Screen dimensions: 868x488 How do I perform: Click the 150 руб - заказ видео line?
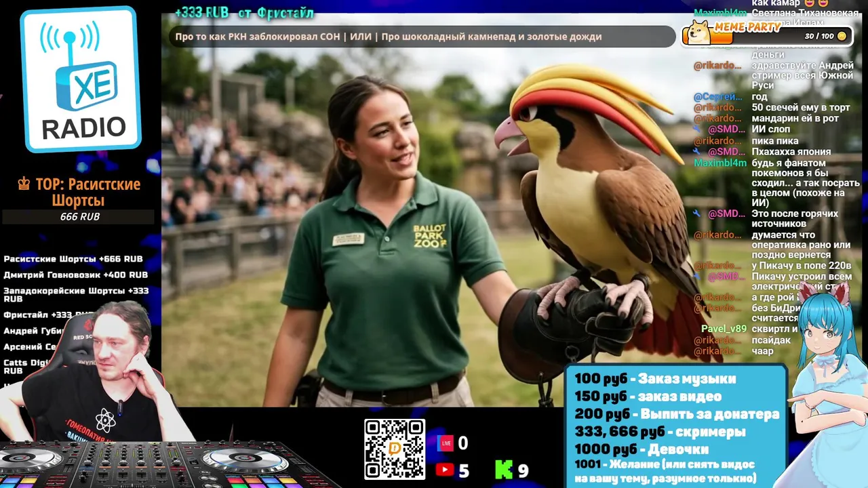648,396
